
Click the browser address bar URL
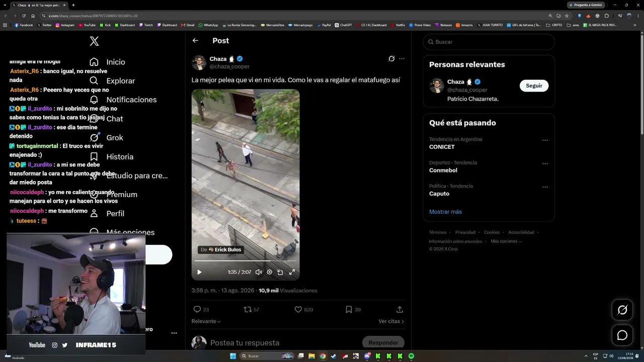[x=93, y=16]
